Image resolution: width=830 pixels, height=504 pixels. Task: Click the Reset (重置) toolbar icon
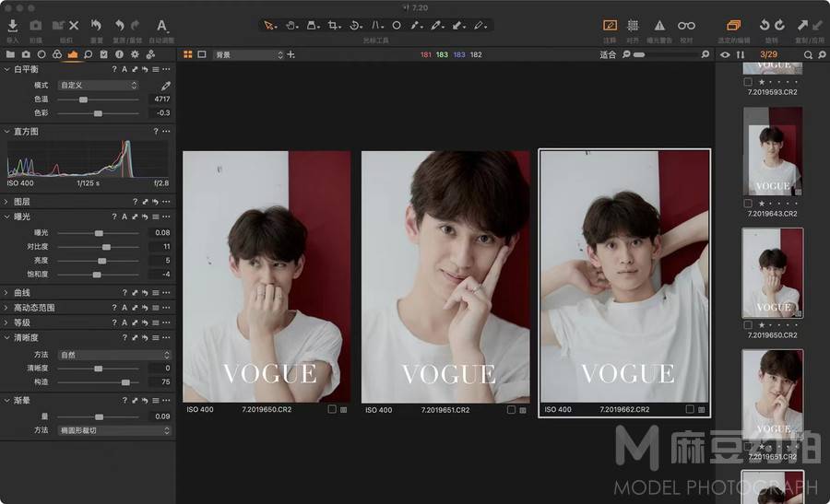(96, 26)
